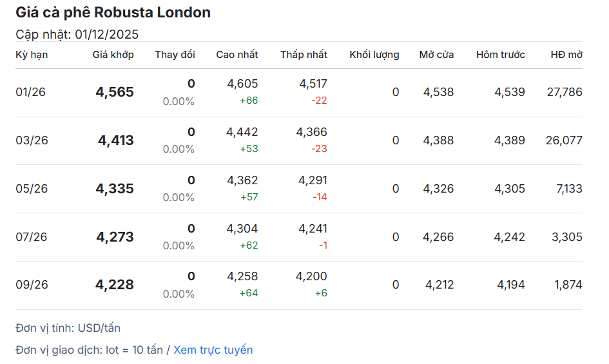The width and height of the screenshot is (609, 364).
Task: Select the 05/26 contract term cell
Action: pyautogui.click(x=32, y=189)
